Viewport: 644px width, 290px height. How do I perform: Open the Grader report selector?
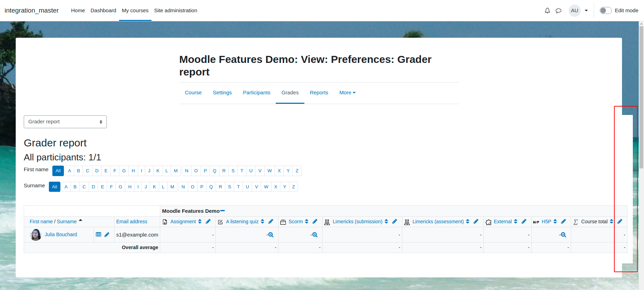65,122
